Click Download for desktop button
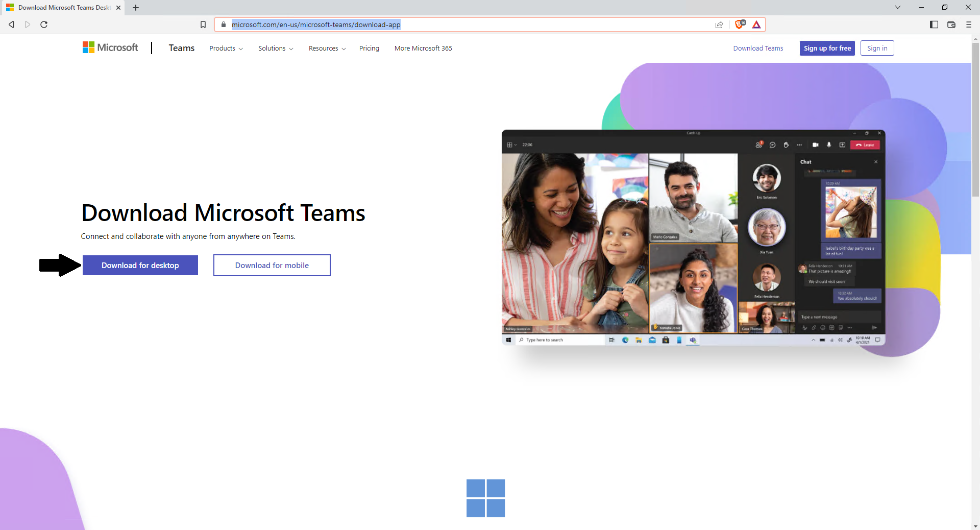This screenshot has height=530, width=980. pos(140,266)
